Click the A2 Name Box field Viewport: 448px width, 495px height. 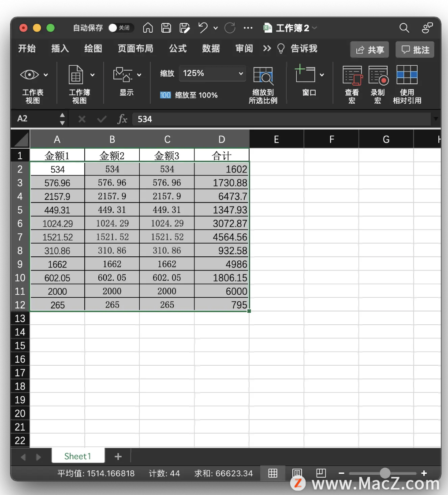point(35,119)
